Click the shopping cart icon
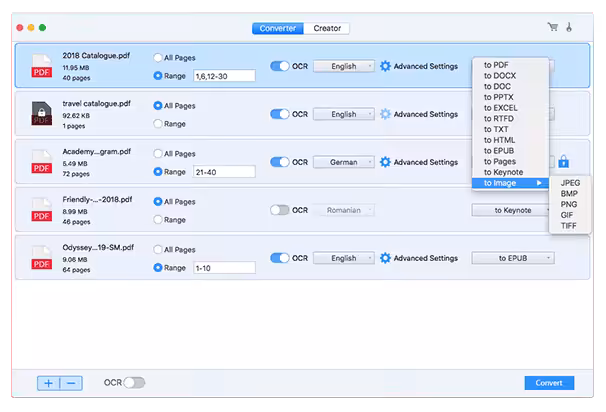606x412 pixels. coord(552,28)
